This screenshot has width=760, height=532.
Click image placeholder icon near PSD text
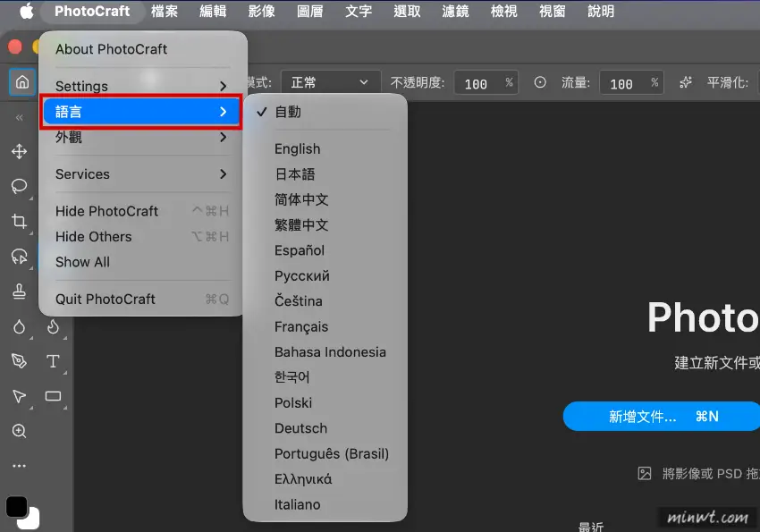pyautogui.click(x=645, y=473)
